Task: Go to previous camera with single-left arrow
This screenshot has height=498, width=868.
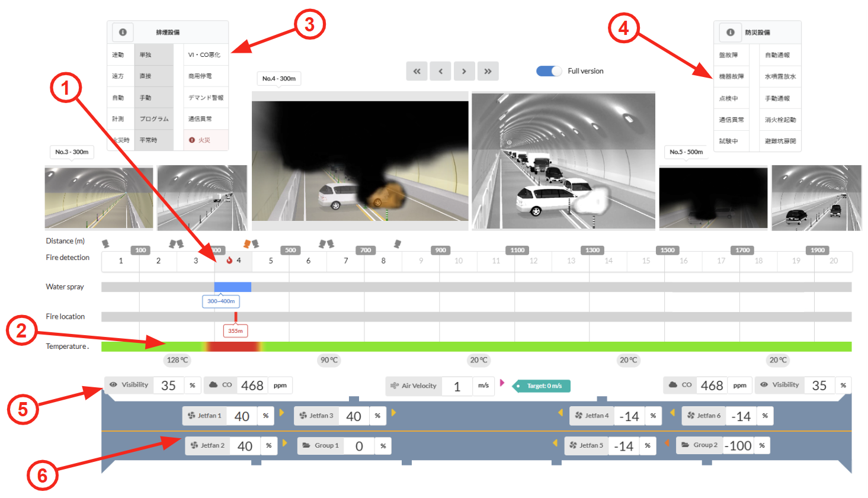Action: [440, 71]
